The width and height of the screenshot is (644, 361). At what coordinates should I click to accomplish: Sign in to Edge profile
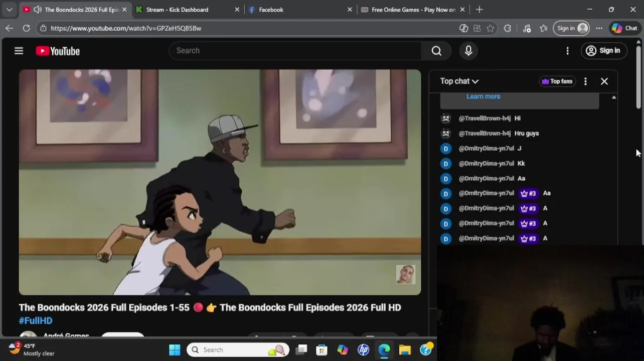[x=571, y=28]
